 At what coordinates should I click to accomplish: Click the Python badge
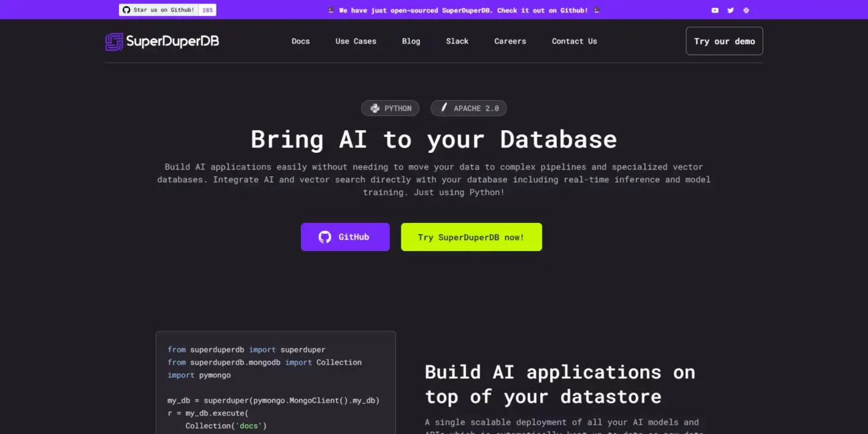(391, 108)
